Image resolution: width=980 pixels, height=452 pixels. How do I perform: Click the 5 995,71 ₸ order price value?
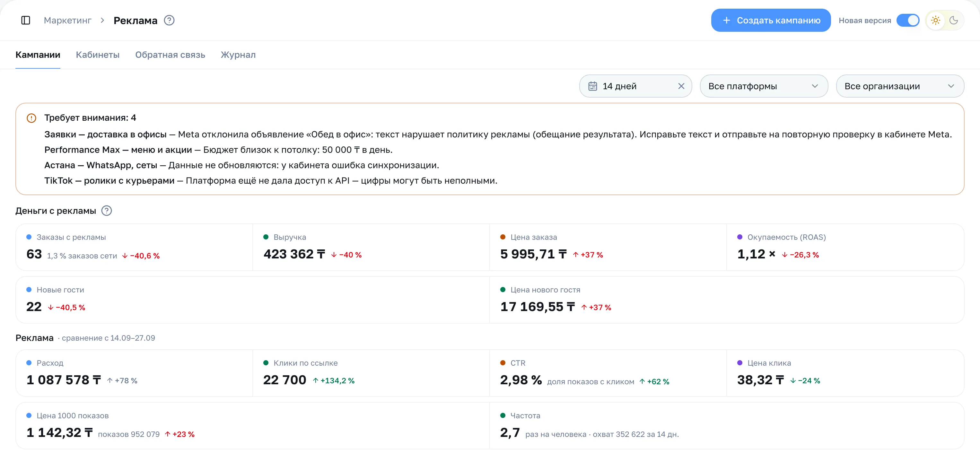[533, 254]
